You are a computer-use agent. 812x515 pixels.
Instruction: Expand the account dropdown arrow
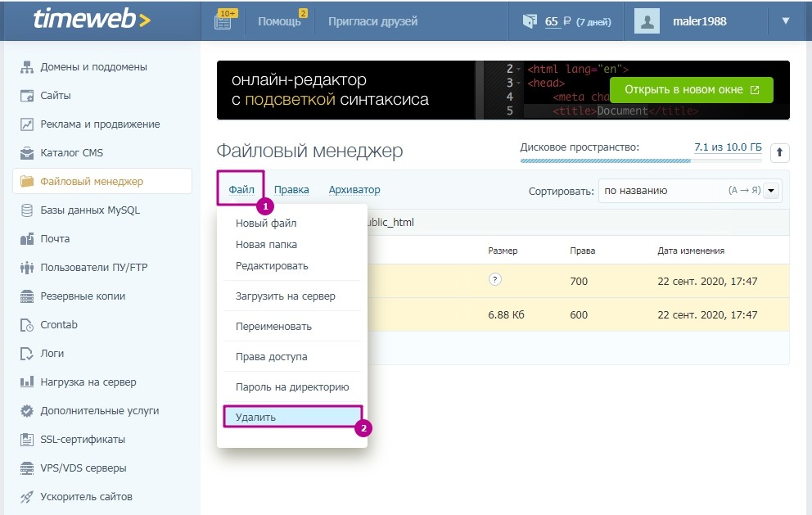click(x=786, y=20)
